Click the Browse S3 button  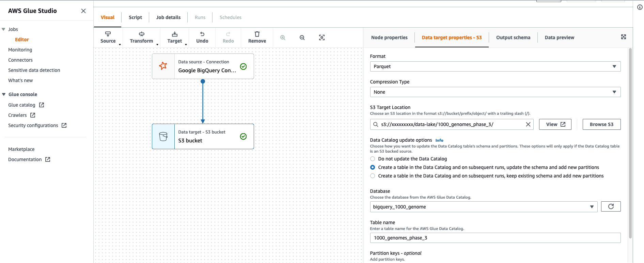pos(601,124)
